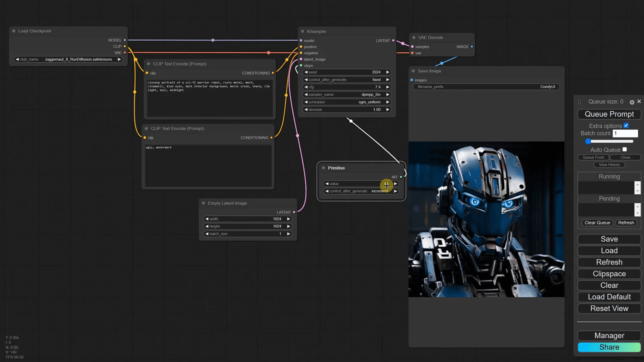Viewport: 644px width, 362px height.
Task: Open queue settings gear icon
Action: pos(632,102)
